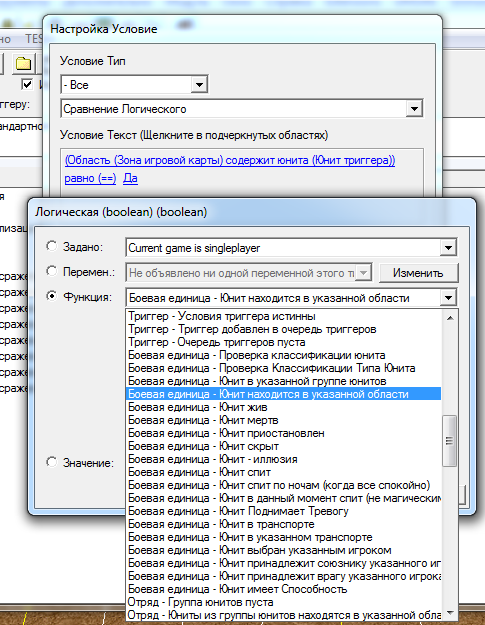The width and height of the screenshot is (485, 625).
Task: Select the Функция radio button
Action: pos(51,296)
